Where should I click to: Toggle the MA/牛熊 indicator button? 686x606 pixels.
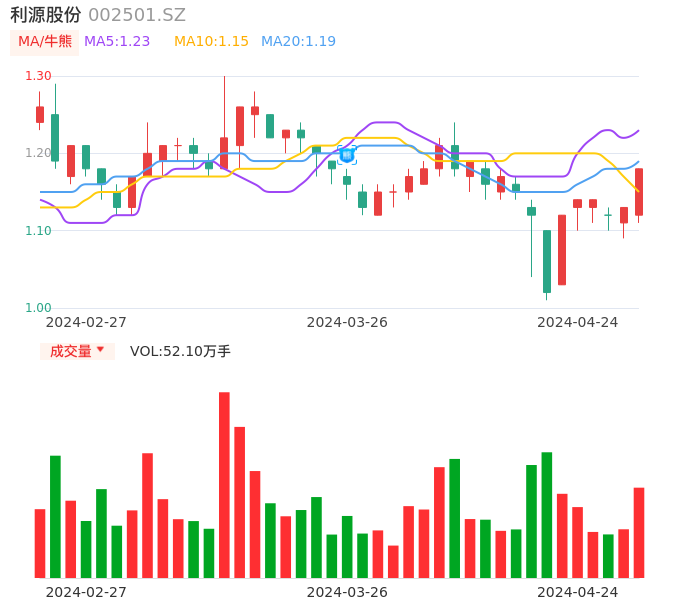tap(44, 42)
